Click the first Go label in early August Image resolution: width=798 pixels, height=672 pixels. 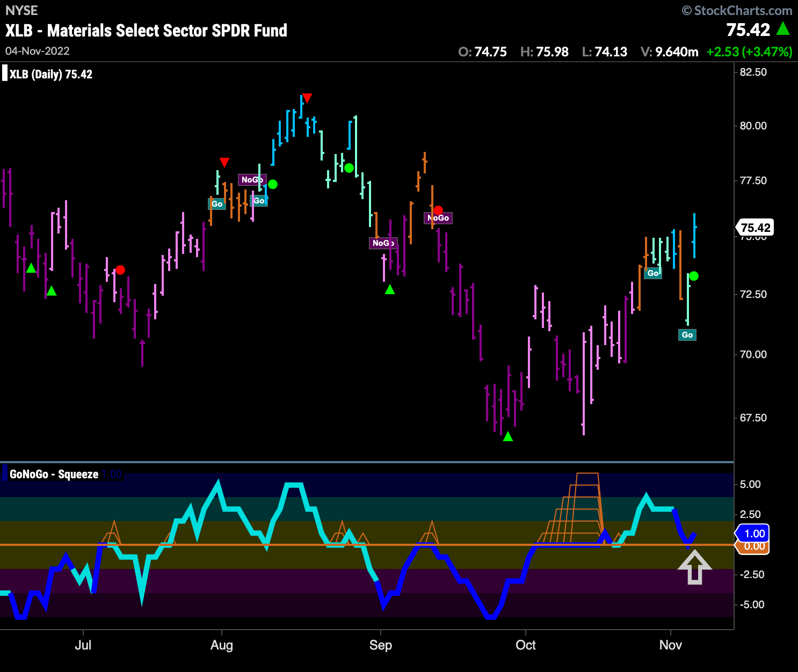coord(217,203)
